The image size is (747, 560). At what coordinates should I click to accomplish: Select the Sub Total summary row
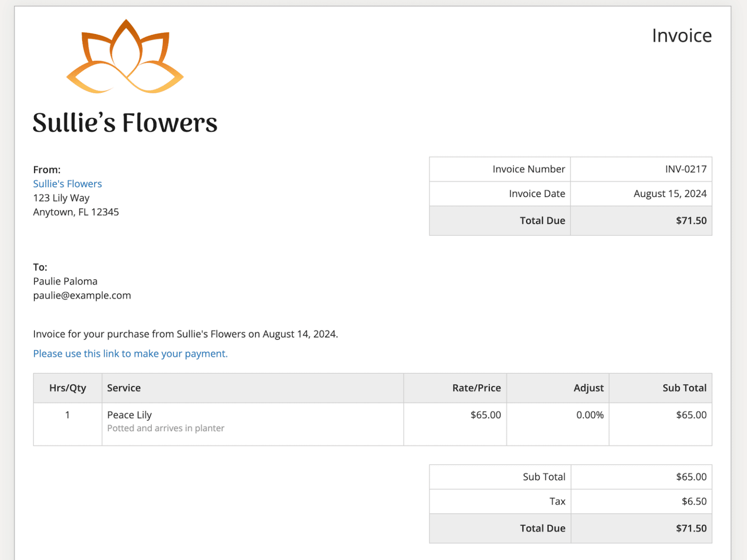click(544, 477)
